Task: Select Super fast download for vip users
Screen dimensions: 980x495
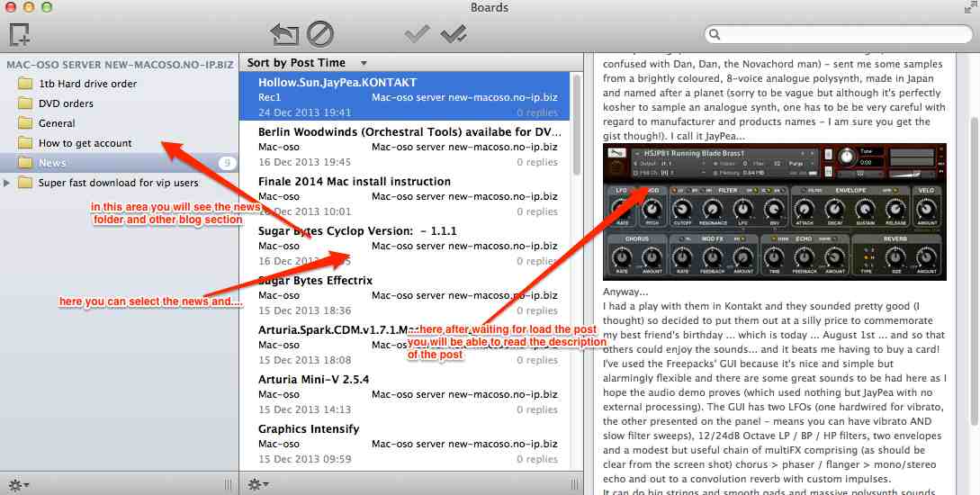Action: pos(119,183)
